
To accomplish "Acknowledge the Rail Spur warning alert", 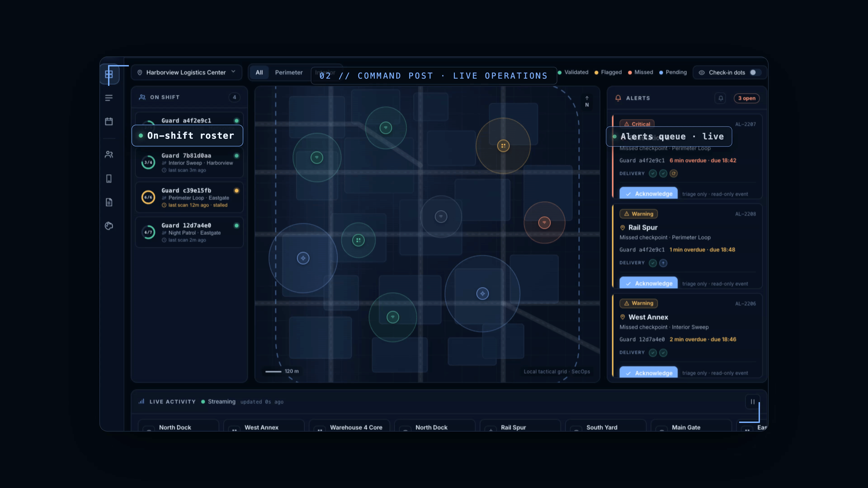I will click(648, 283).
